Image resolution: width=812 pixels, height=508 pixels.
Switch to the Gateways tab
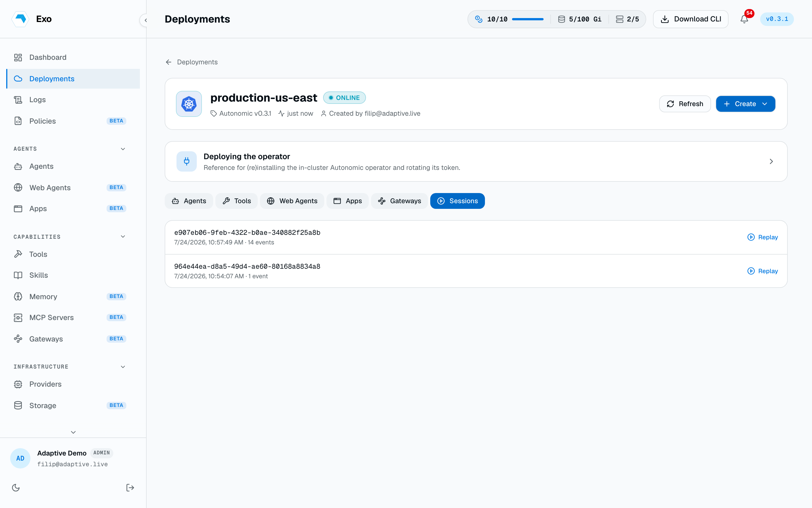point(399,201)
